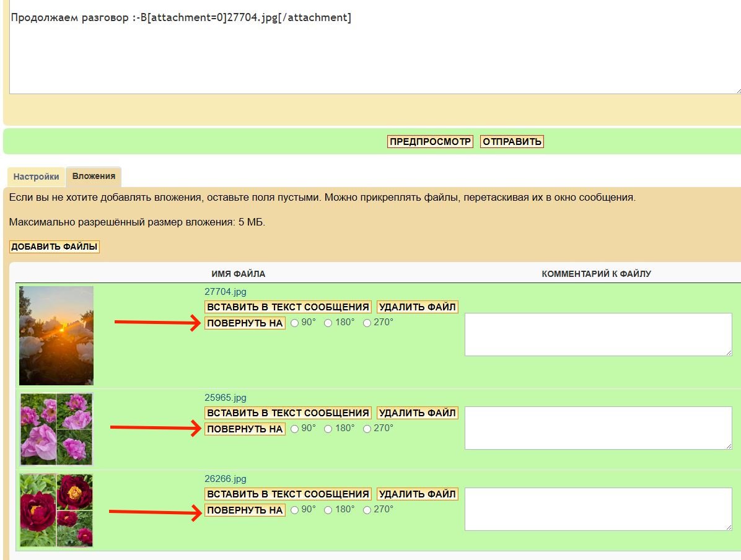Delete the 26266.jpg file

tap(418, 494)
